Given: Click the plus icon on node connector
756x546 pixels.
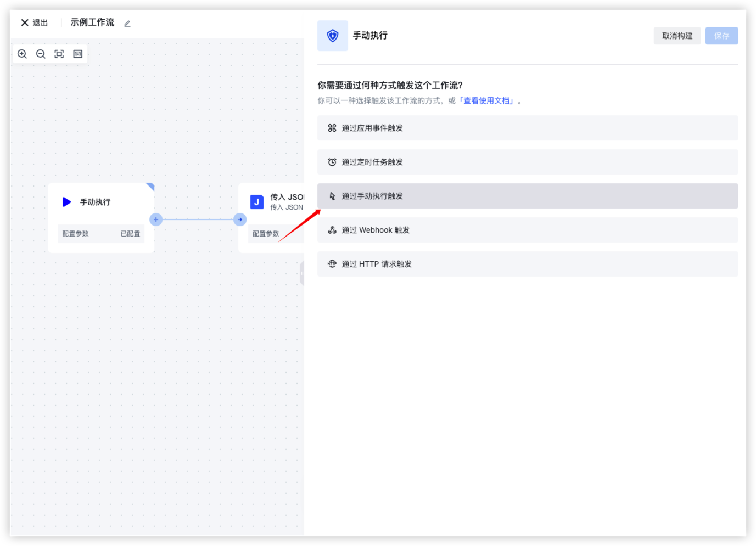Looking at the screenshot, I should 156,219.
